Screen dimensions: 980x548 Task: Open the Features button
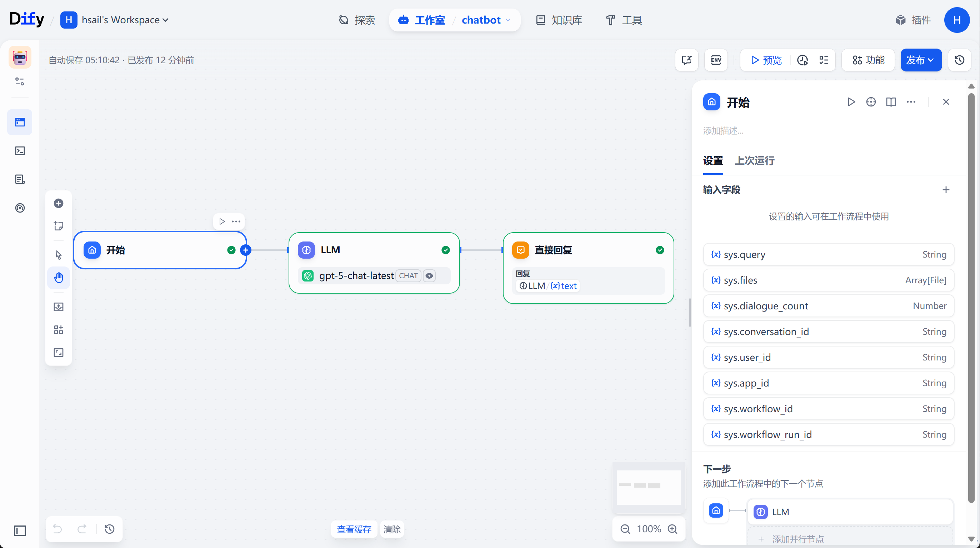click(x=869, y=60)
